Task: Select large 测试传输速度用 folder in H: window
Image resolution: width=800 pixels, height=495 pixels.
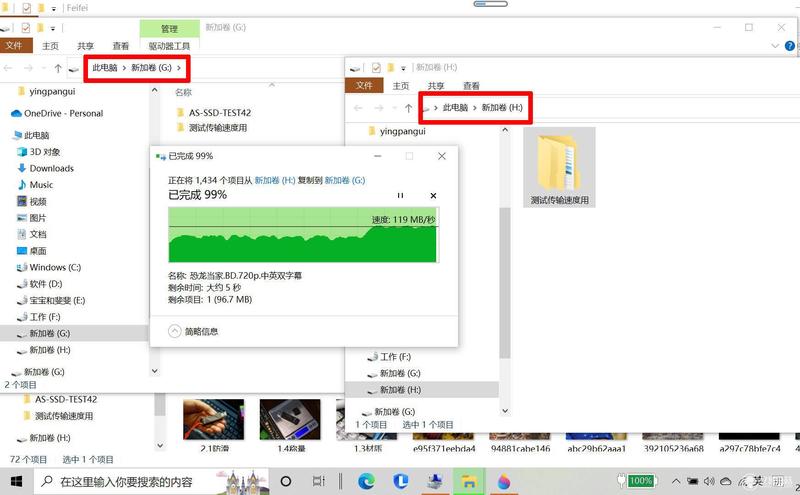Action: (x=559, y=167)
